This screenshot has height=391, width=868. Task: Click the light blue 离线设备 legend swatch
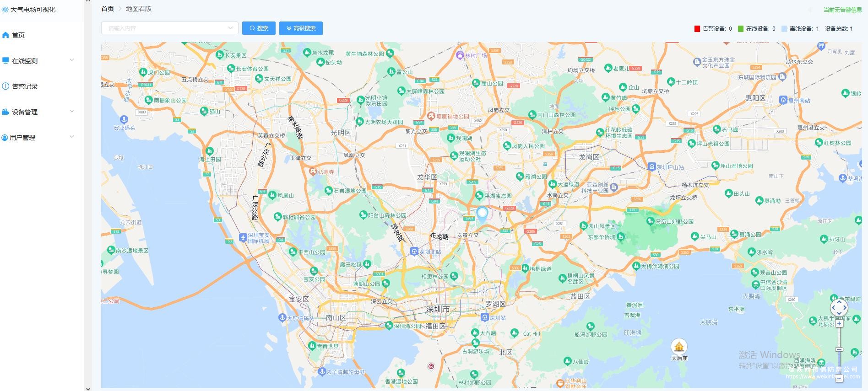(784, 29)
